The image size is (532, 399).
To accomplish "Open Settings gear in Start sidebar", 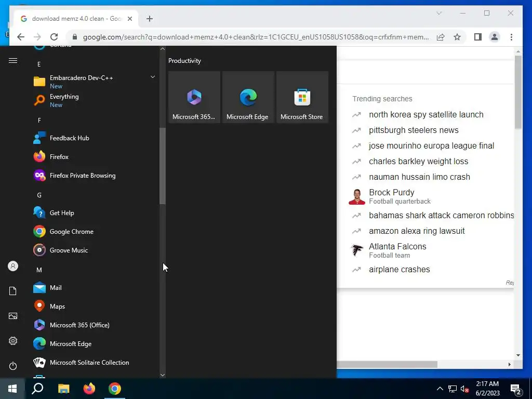I will pos(13,341).
